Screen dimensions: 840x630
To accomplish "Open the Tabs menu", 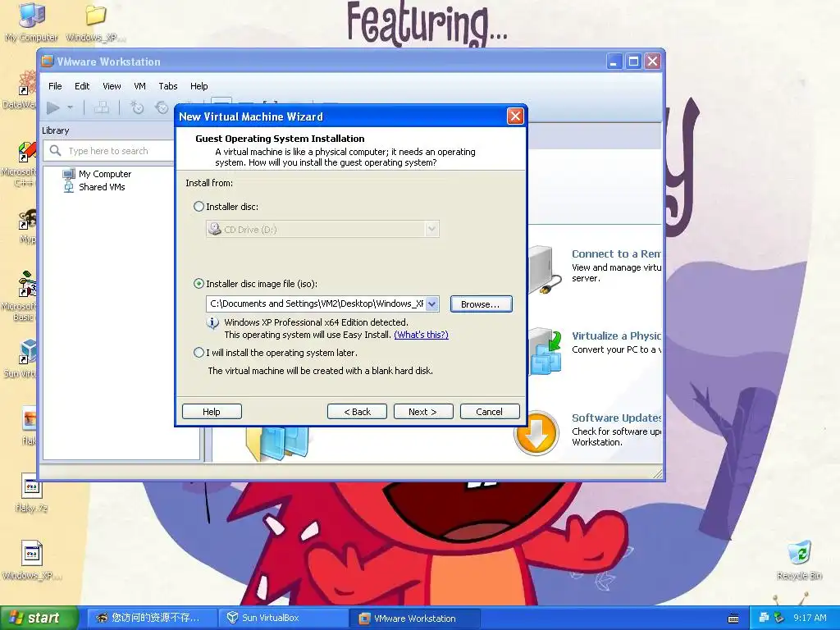I will coord(167,86).
